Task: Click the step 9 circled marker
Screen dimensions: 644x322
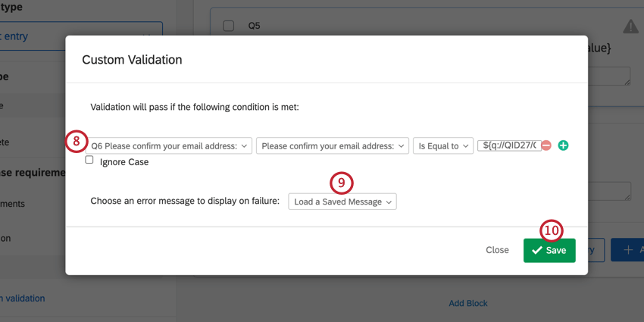Action: pos(341,183)
